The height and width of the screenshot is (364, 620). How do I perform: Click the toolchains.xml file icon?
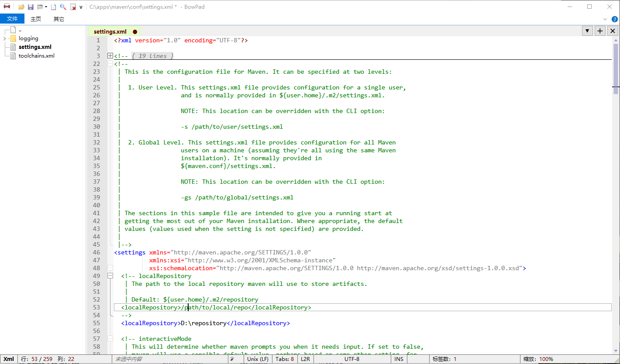[x=13, y=55]
